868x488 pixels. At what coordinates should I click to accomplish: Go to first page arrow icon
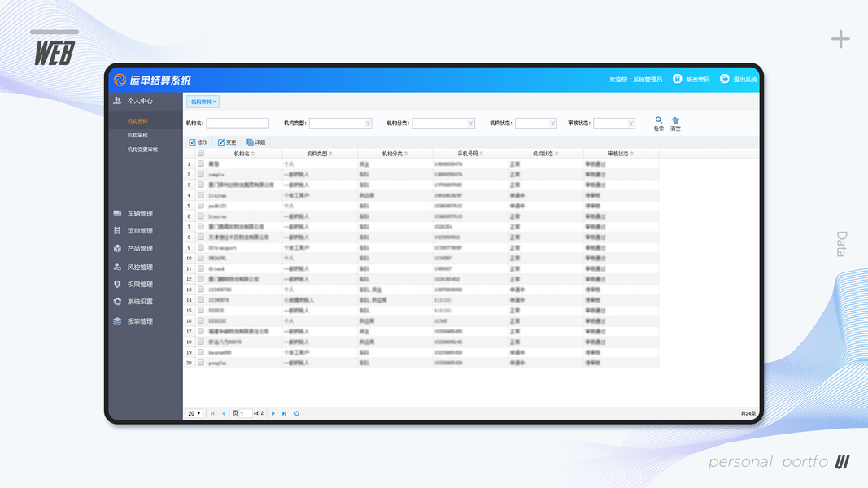coord(212,413)
